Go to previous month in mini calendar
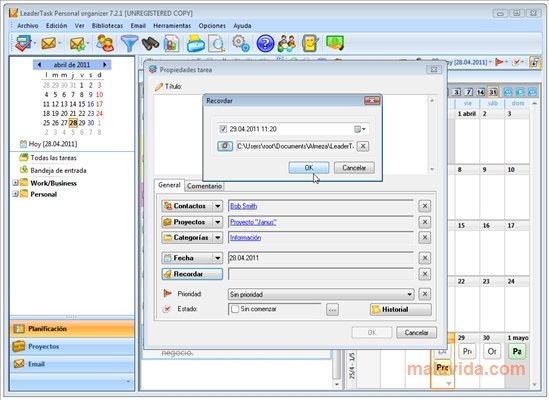The width and height of the screenshot is (549, 400). (39, 65)
